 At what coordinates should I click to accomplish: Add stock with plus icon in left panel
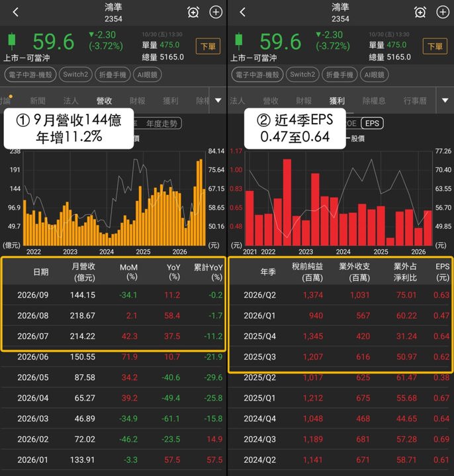216,13
